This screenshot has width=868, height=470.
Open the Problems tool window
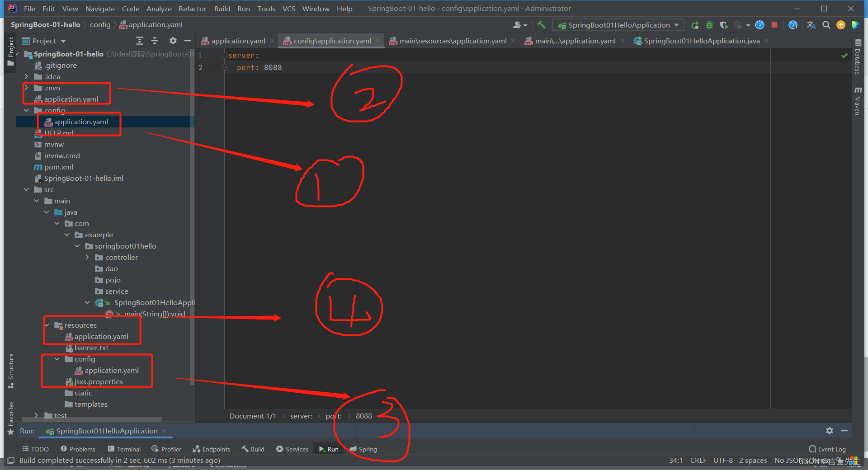tap(78, 449)
